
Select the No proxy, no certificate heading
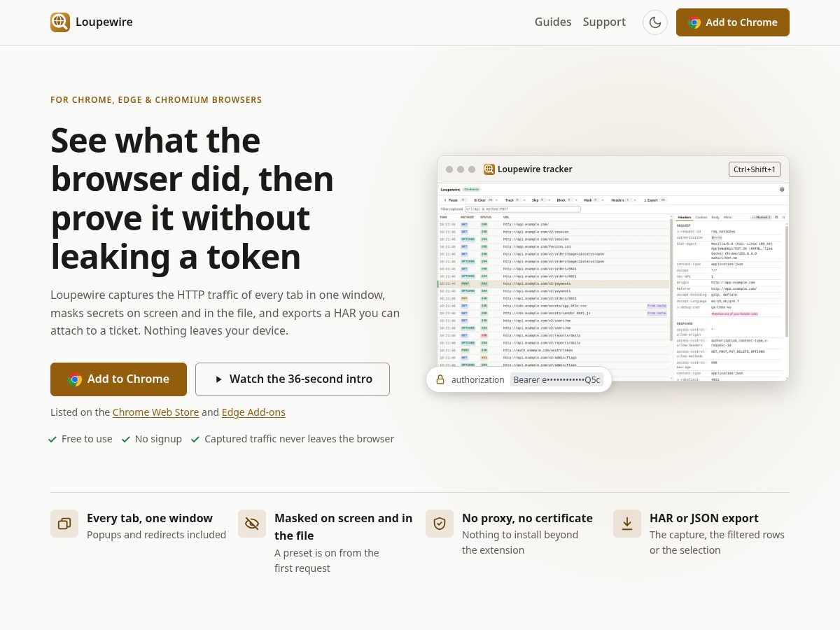(x=527, y=518)
